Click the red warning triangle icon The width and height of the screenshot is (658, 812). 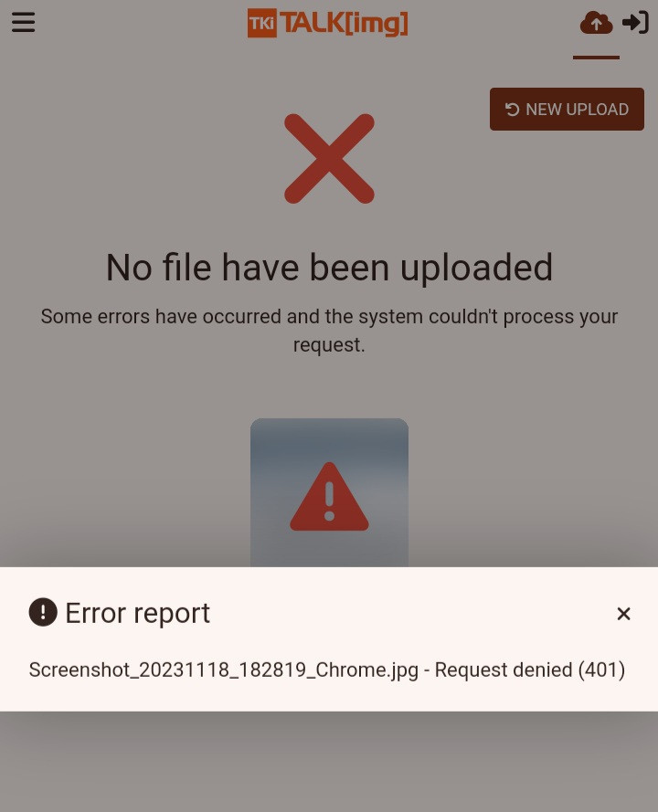point(329,497)
